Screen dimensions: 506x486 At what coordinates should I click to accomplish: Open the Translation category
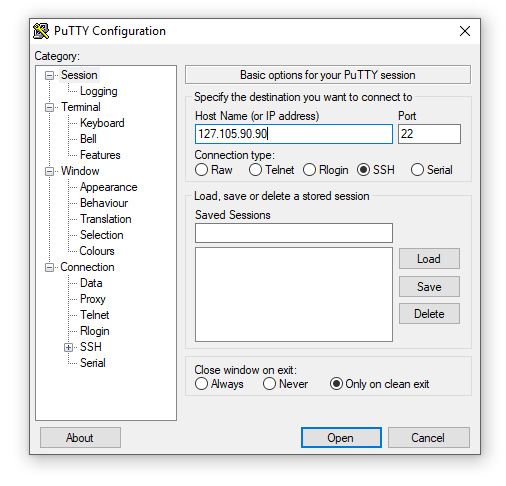point(106,219)
